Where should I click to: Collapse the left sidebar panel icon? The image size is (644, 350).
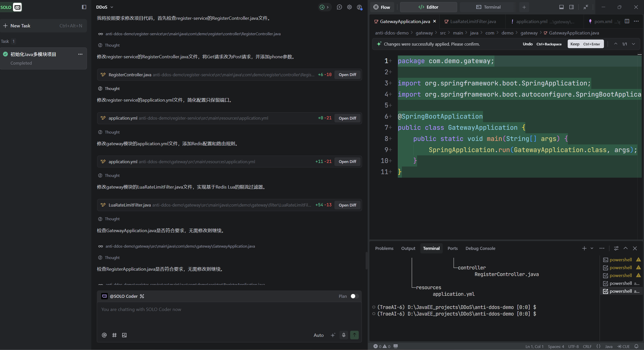pyautogui.click(x=84, y=7)
